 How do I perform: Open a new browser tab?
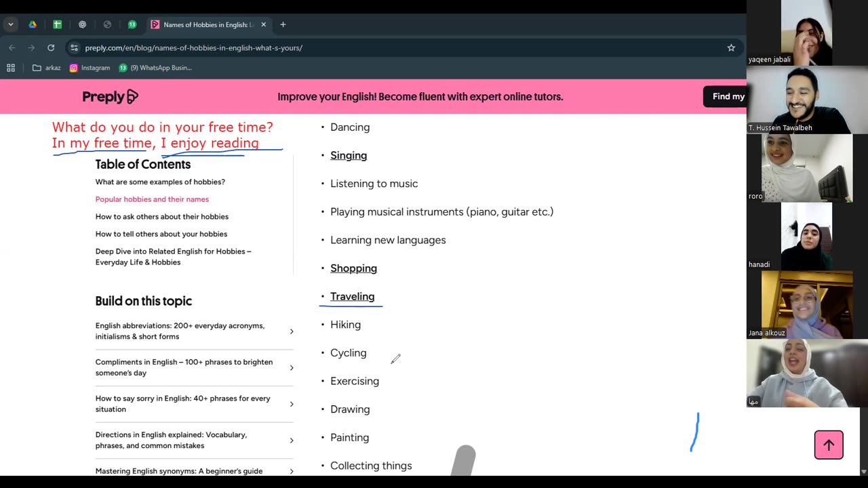pos(283,24)
